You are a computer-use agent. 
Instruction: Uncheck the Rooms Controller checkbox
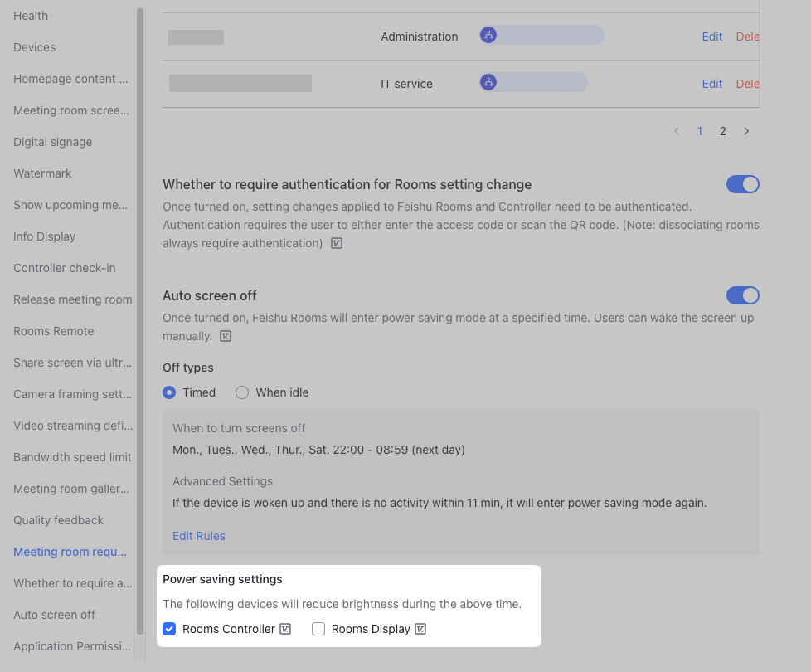click(169, 629)
